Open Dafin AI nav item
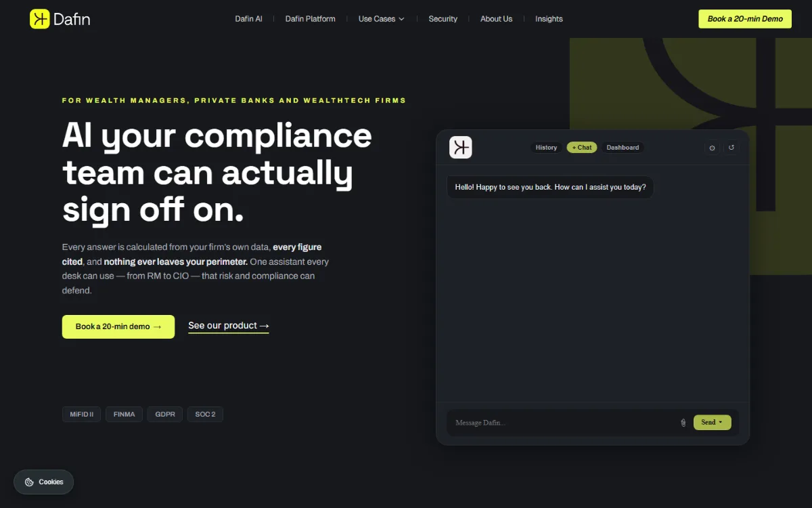Viewport: 812px width, 508px height. (x=249, y=19)
